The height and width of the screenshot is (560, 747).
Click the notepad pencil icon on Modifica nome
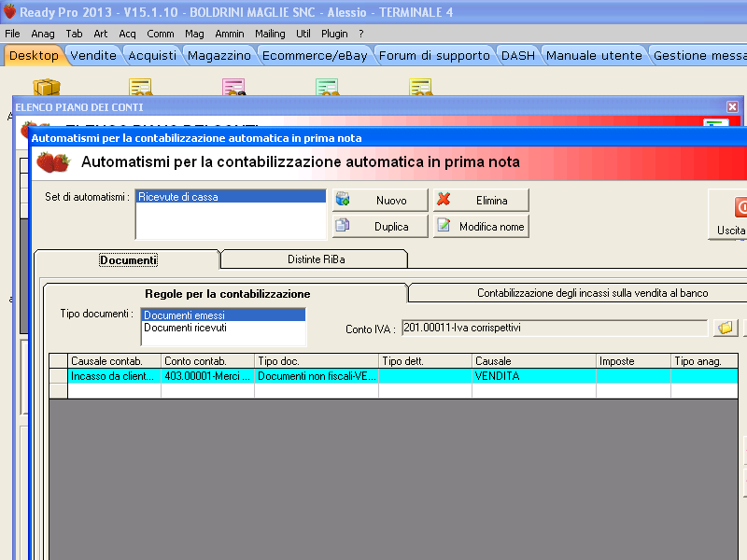click(x=444, y=225)
